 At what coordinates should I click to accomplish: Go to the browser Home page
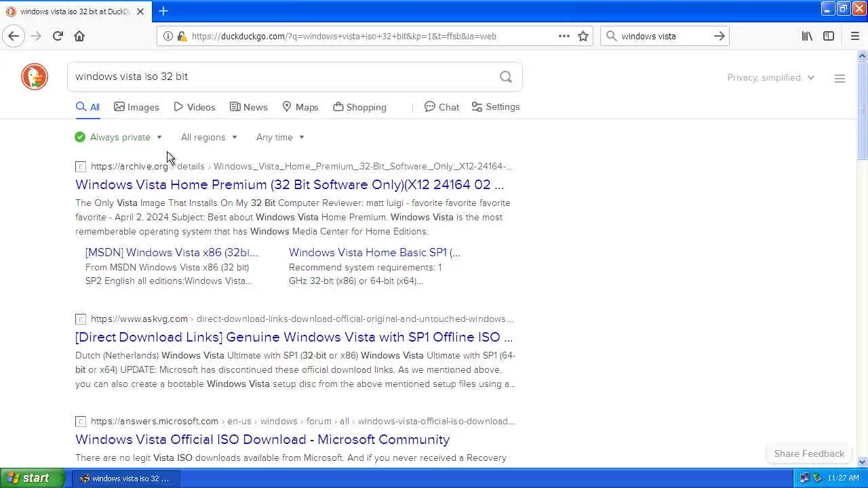point(79,36)
